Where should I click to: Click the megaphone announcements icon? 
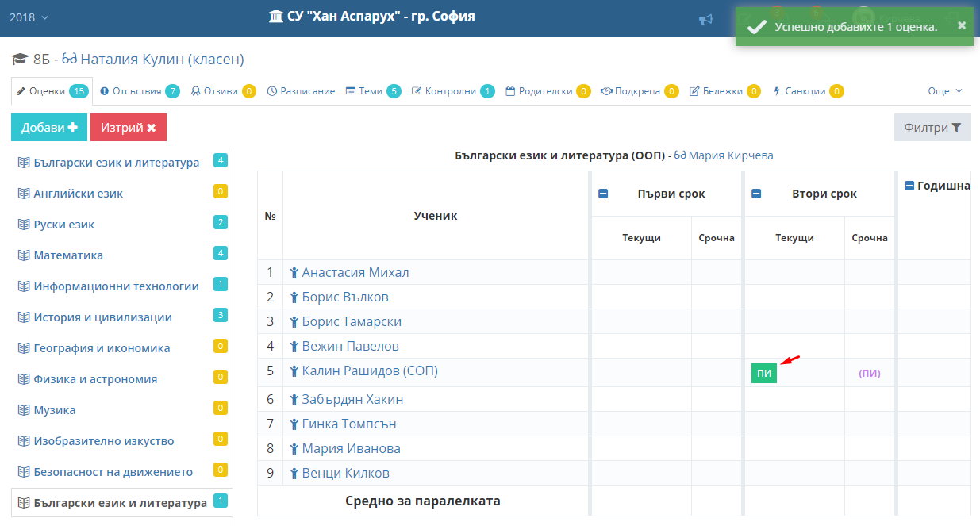pos(705,20)
